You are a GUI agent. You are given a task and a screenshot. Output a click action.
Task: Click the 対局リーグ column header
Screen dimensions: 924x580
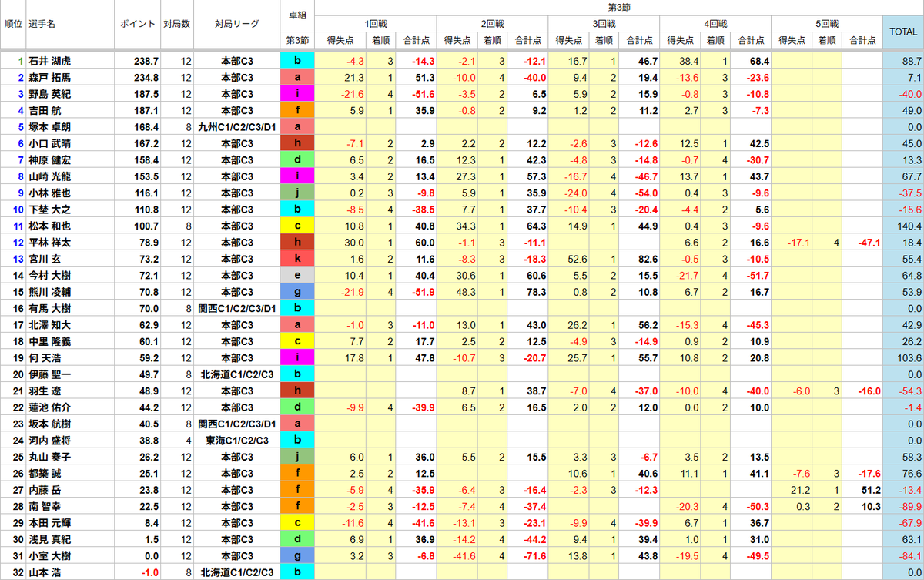click(x=236, y=24)
